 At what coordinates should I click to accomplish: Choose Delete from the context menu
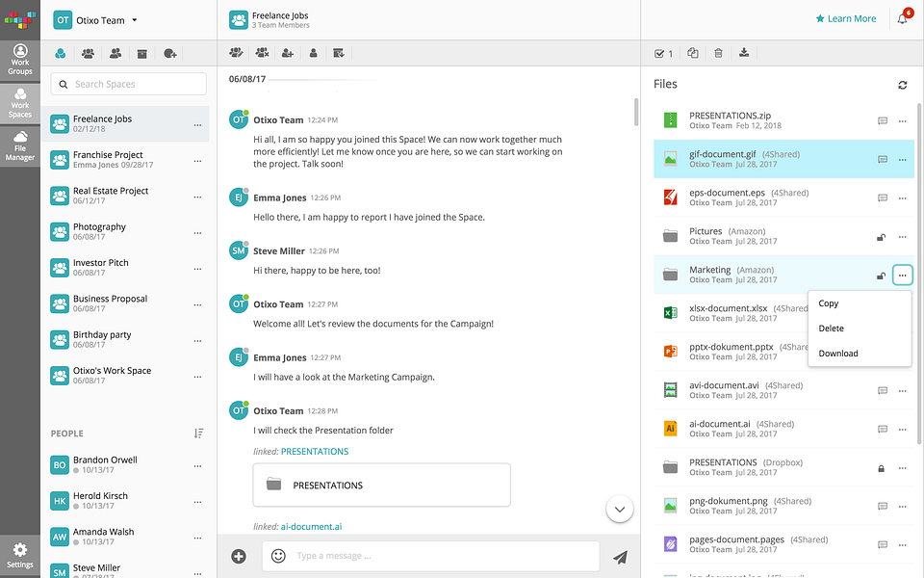click(860, 328)
